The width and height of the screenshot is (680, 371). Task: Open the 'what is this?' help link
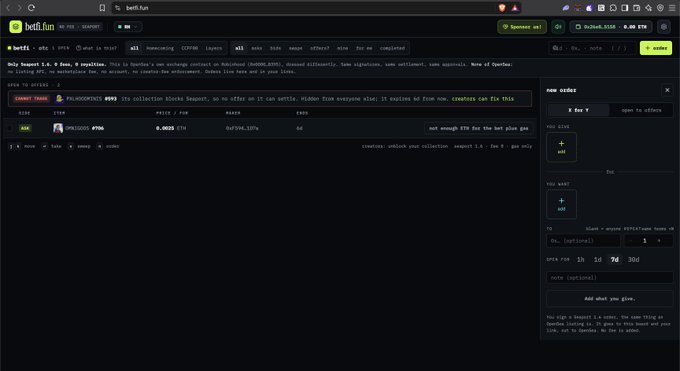tap(96, 48)
